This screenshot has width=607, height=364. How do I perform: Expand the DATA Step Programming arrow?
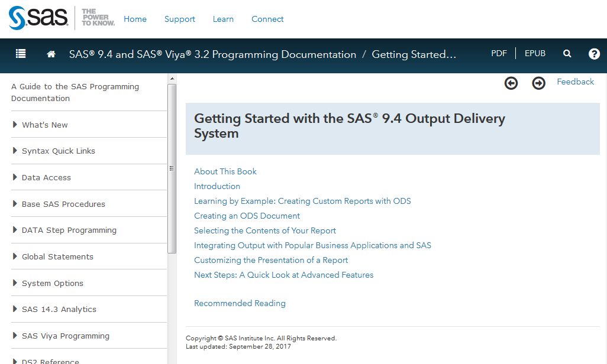point(15,230)
